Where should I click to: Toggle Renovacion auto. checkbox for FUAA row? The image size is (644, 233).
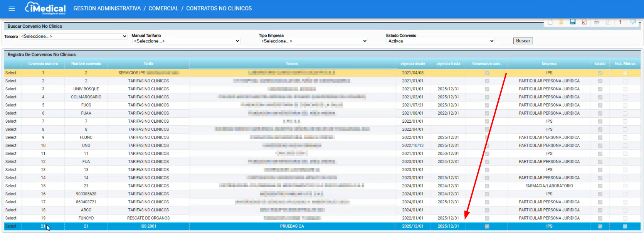pos(487,113)
